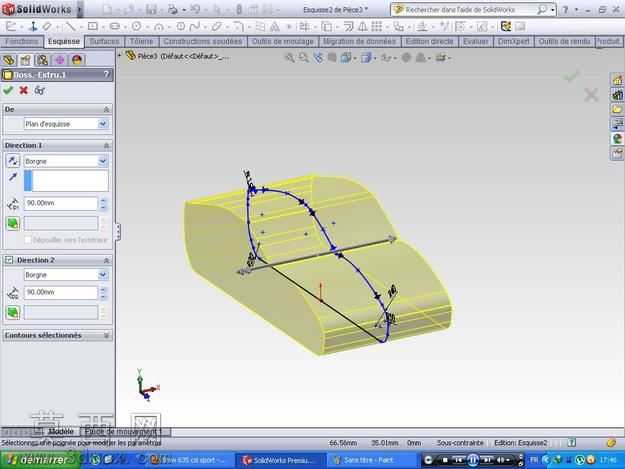The width and height of the screenshot is (625, 469).
Task: Open the FeatureManager design tree tab
Action: pyautogui.click(x=9, y=60)
